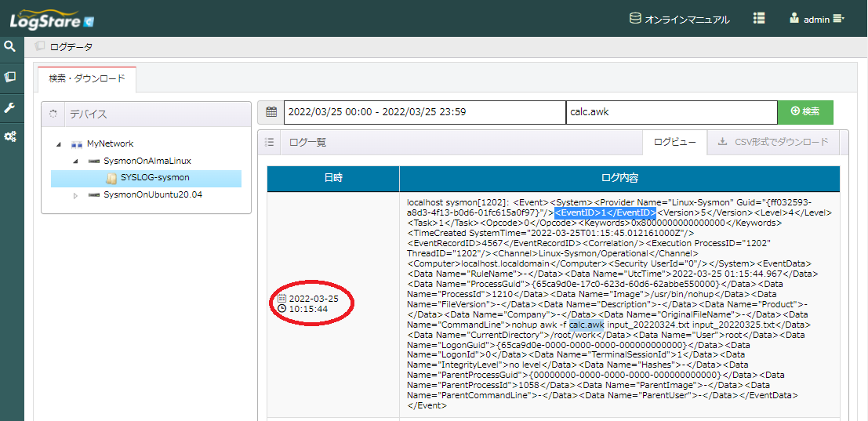Open the wrench tools icon in sidebar
868x421 pixels.
tap(9, 107)
